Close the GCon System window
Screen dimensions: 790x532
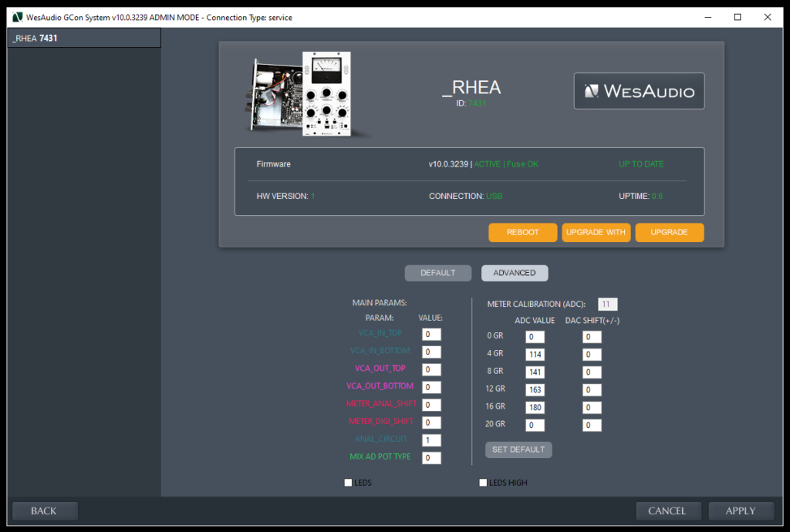[768, 17]
